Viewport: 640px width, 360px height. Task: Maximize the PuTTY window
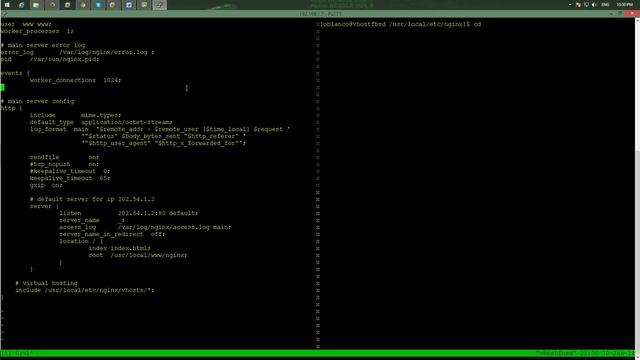tap(620, 14)
